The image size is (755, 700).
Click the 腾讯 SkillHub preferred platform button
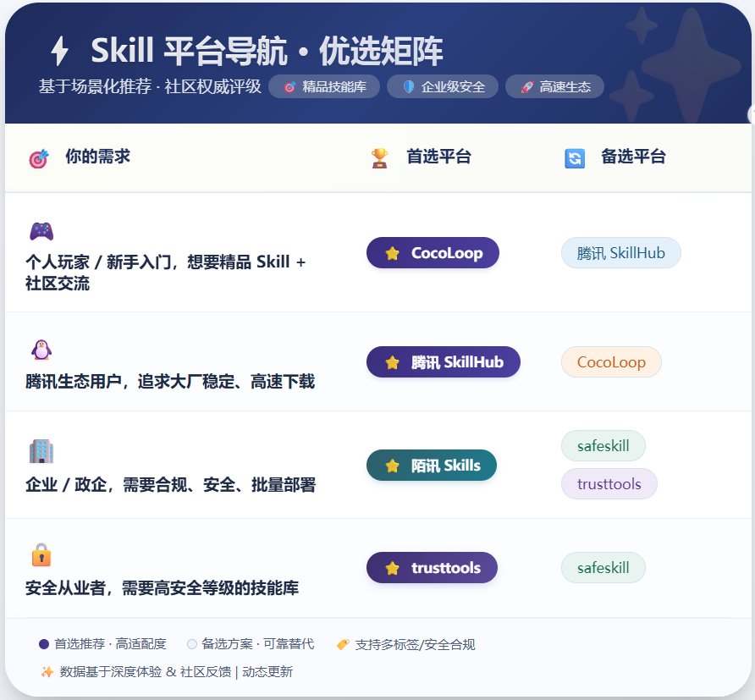pos(444,361)
